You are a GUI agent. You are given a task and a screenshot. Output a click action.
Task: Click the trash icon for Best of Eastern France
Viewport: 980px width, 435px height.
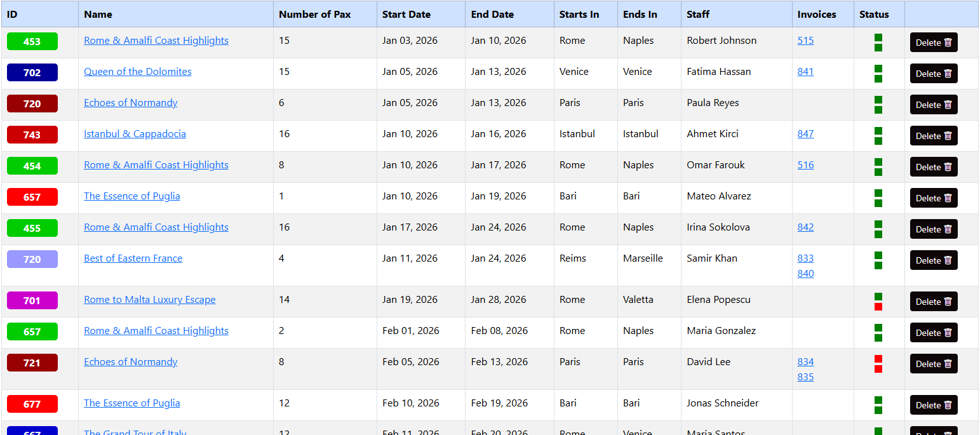point(948,260)
